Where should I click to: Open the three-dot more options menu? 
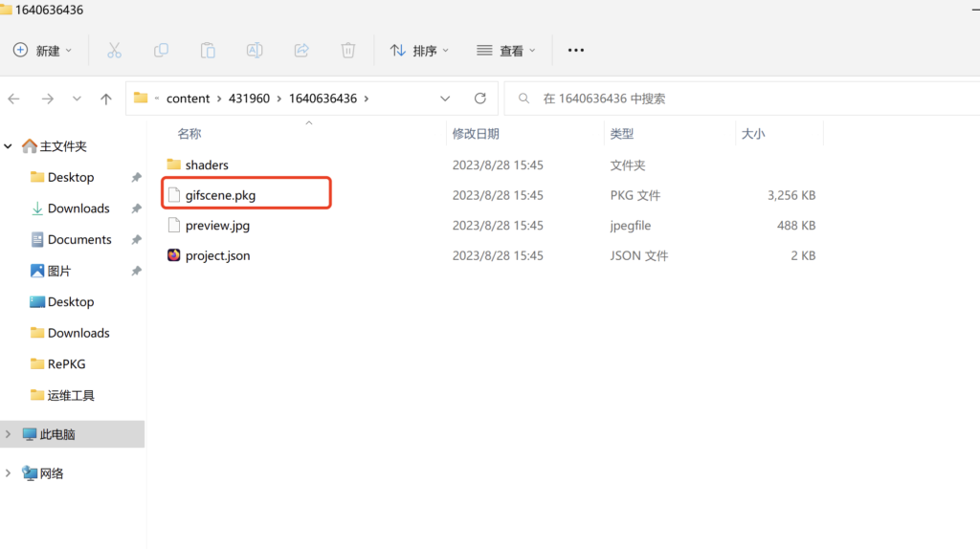576,51
